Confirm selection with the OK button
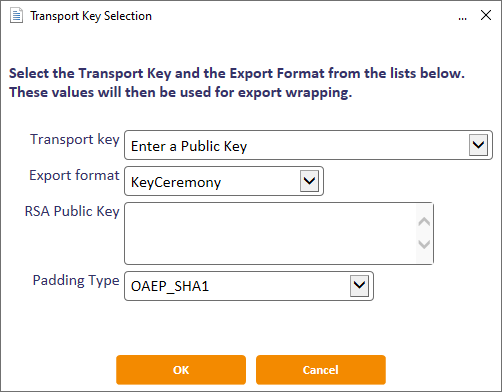The height and width of the screenshot is (392, 502). [181, 370]
